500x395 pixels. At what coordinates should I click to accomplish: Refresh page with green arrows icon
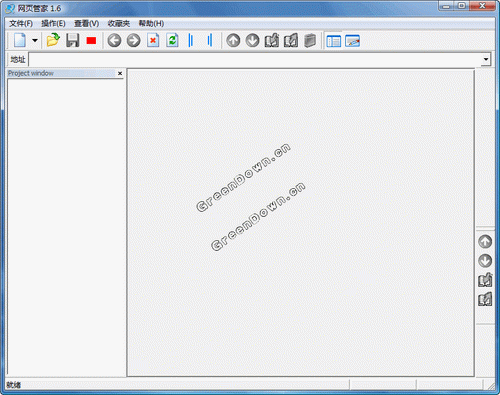pos(172,41)
